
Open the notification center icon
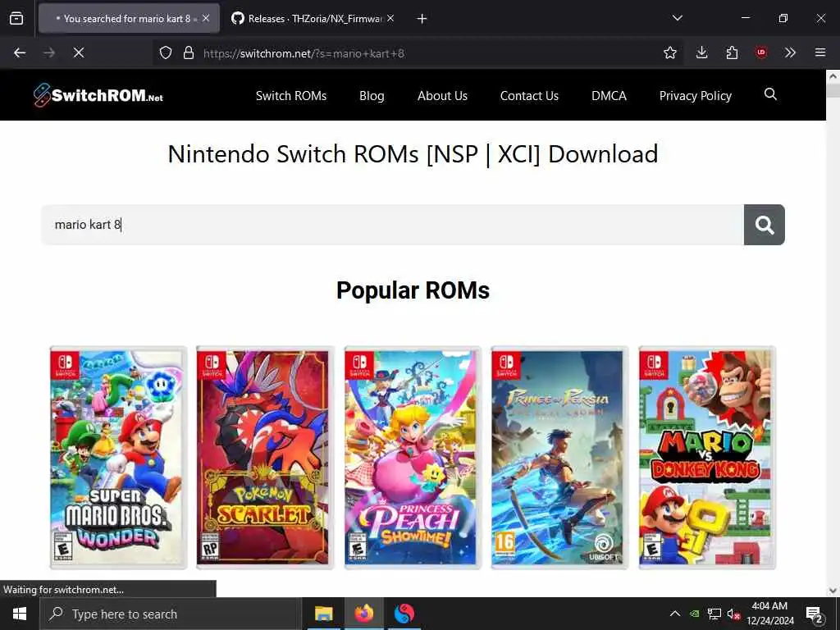coord(815,614)
